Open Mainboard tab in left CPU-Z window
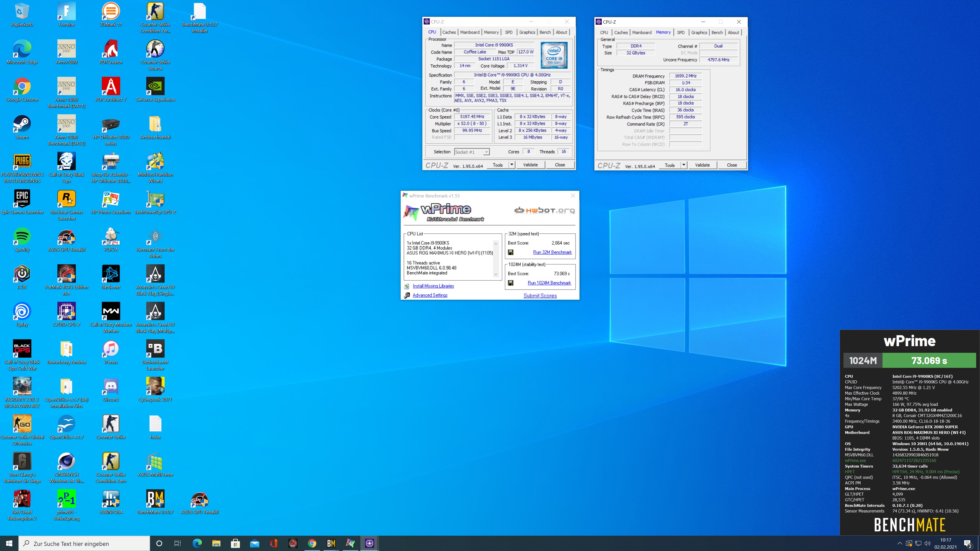This screenshot has height=551, width=980. point(470,32)
